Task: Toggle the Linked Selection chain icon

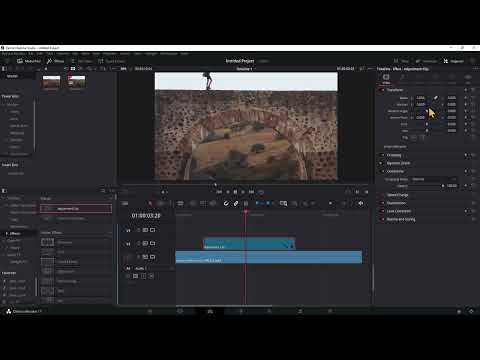Action: coord(236,203)
